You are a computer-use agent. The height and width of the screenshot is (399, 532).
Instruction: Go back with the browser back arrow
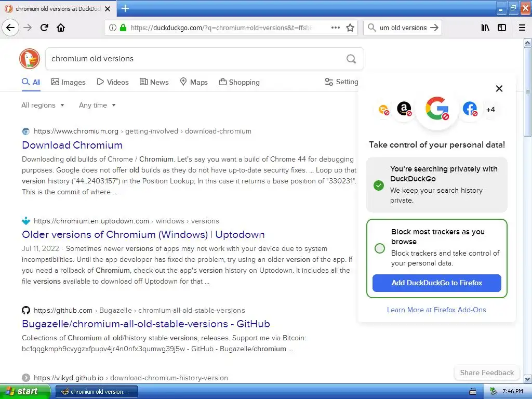click(x=10, y=28)
